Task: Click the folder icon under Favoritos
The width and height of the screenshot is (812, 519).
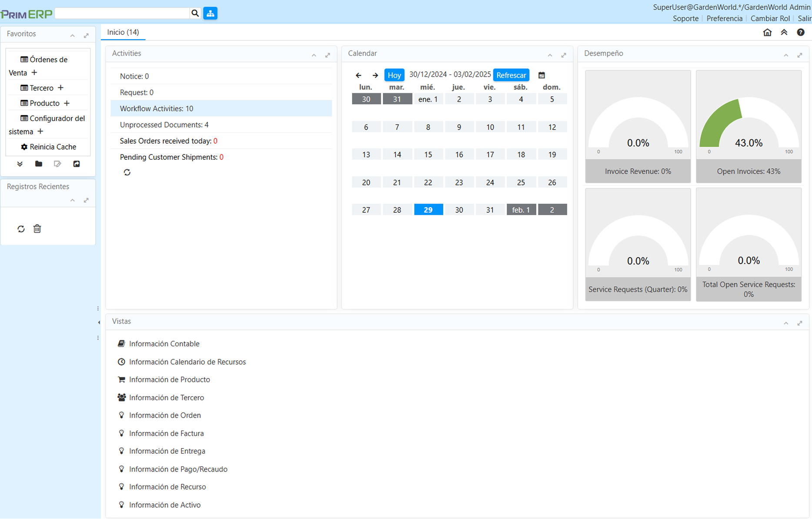Action: (39, 164)
